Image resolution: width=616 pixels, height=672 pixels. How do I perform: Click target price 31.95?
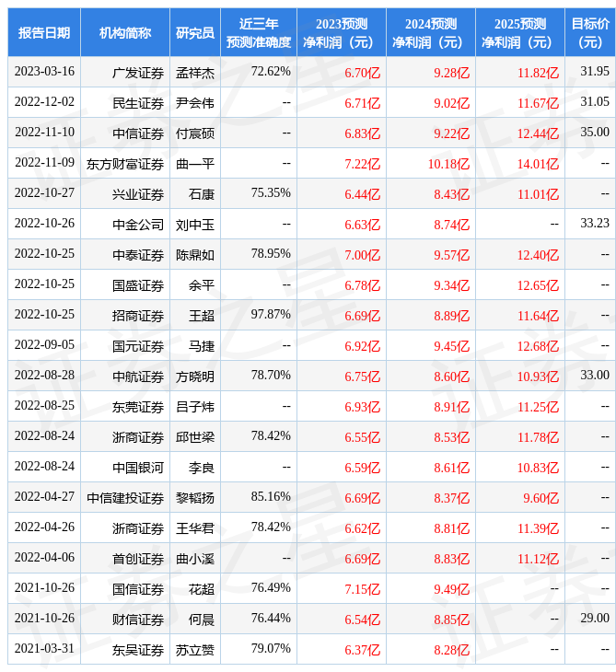(x=595, y=71)
